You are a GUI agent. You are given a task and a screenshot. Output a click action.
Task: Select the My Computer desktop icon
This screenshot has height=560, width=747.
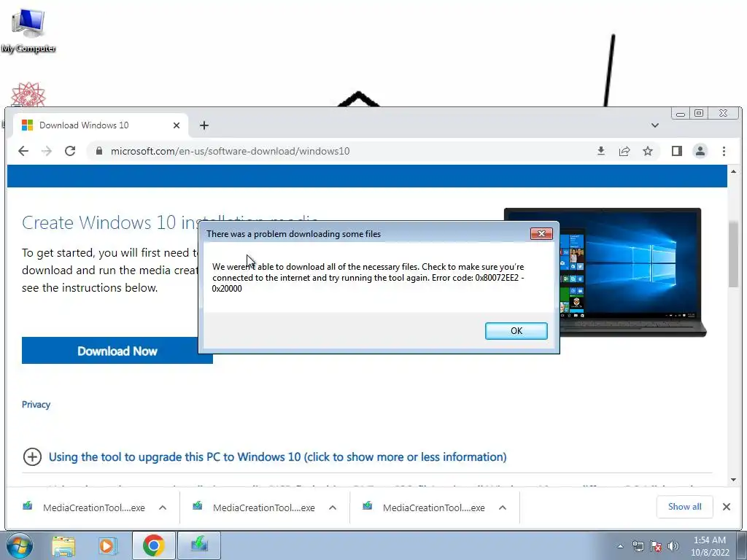[28, 30]
